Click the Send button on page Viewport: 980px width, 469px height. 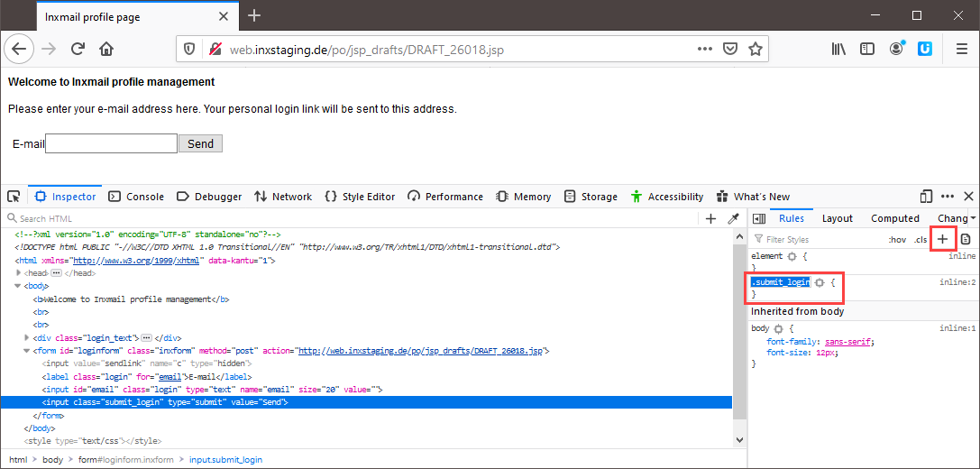[201, 143]
